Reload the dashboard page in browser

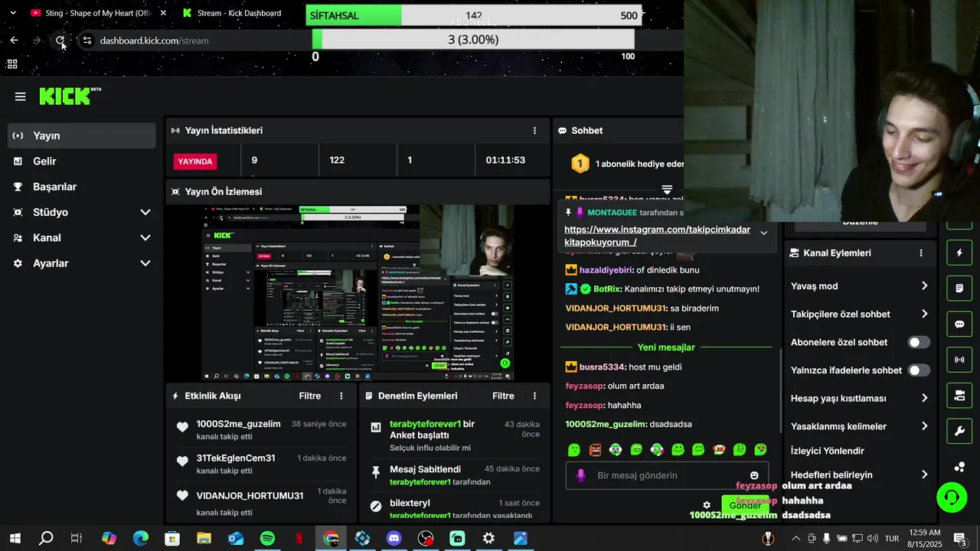pos(60,41)
